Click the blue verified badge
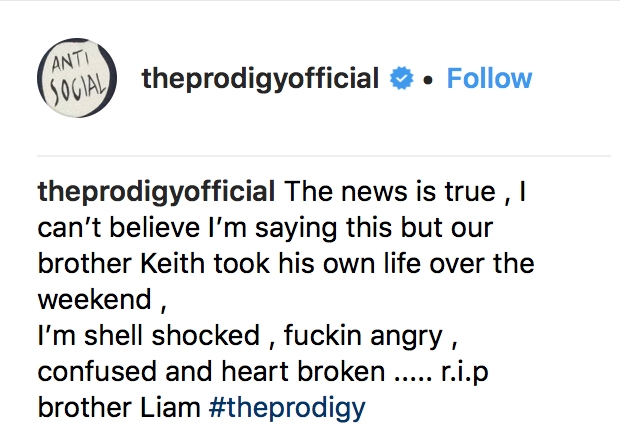Image resolution: width=620 pixels, height=437 pixels. [x=401, y=78]
